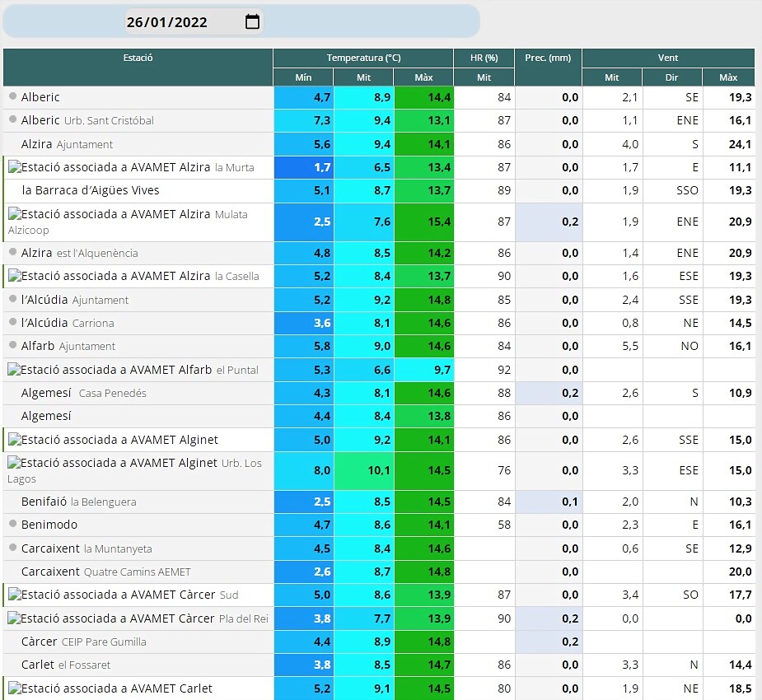
Task: Select the 15,4 max temperature of Mulata Alzicoop
Action: point(423,222)
